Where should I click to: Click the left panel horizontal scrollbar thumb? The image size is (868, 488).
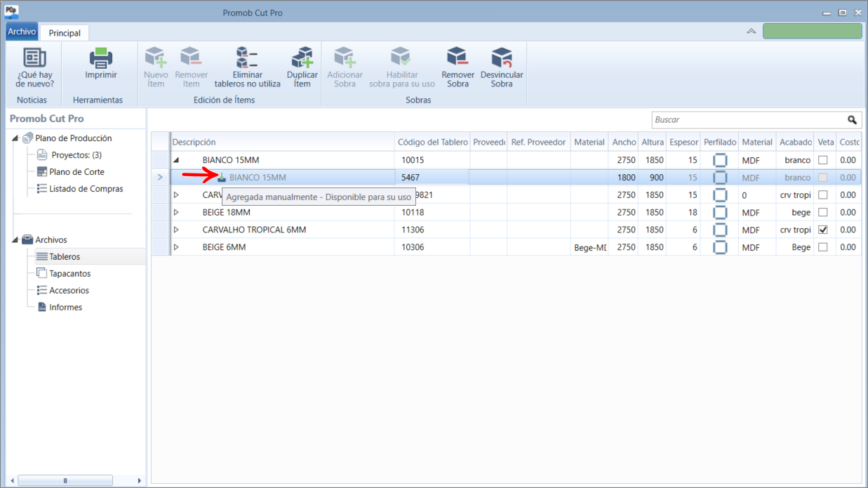tap(65, 481)
